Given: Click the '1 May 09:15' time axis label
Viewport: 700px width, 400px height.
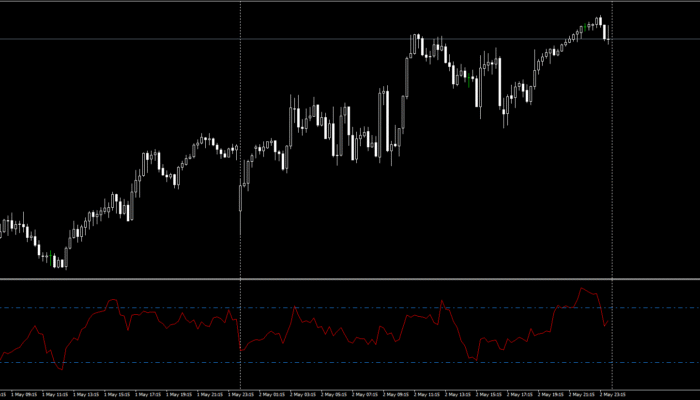Looking at the screenshot, I should click(x=24, y=395).
